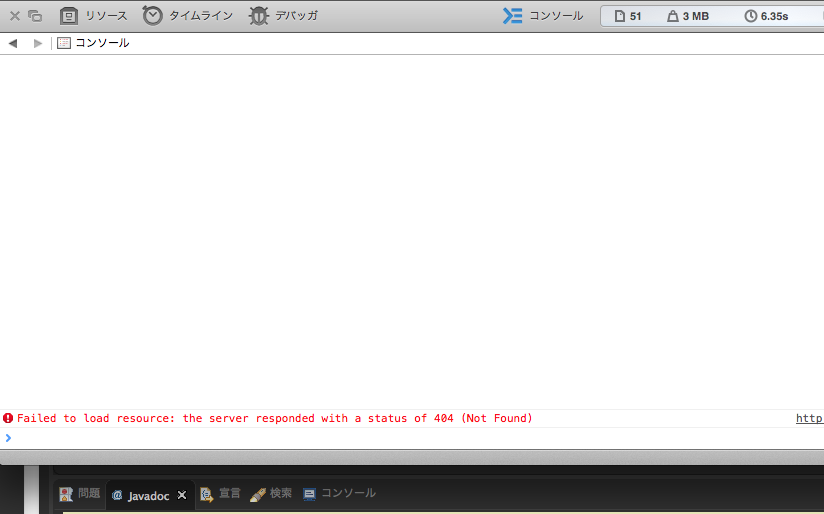Detach inspector into separate window

(x=35, y=16)
